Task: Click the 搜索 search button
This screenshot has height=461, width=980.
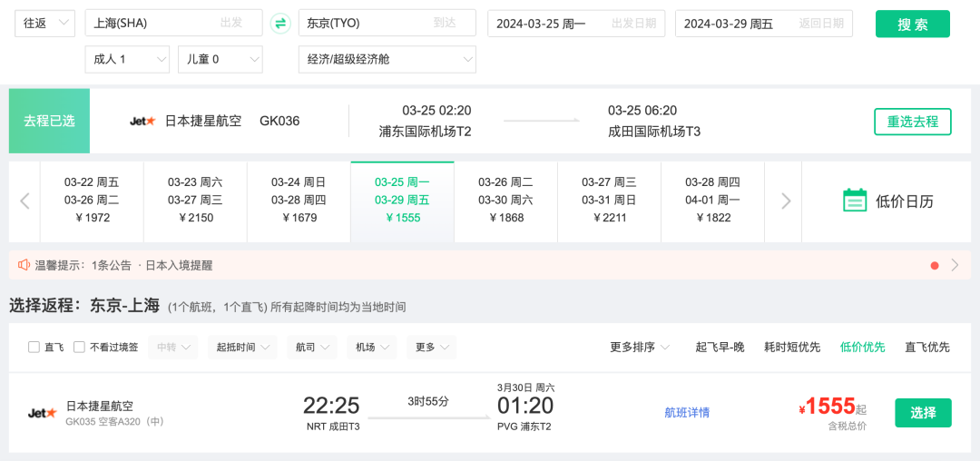Action: coord(912,25)
